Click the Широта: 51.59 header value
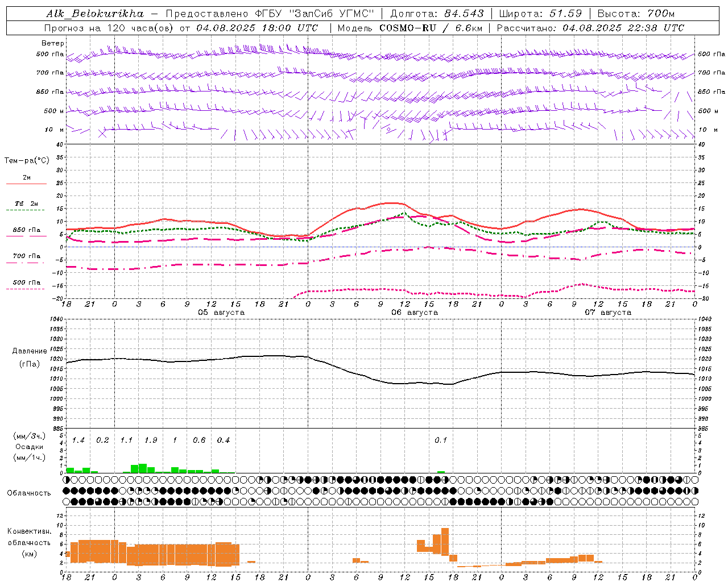The width and height of the screenshot is (728, 582). pyautogui.click(x=540, y=14)
